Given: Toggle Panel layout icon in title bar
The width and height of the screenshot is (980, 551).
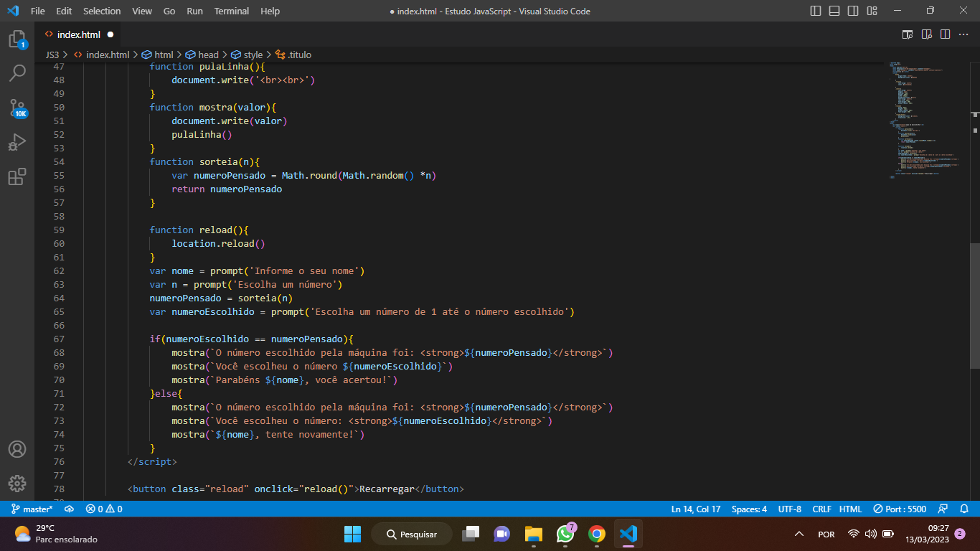Looking at the screenshot, I should point(834,11).
